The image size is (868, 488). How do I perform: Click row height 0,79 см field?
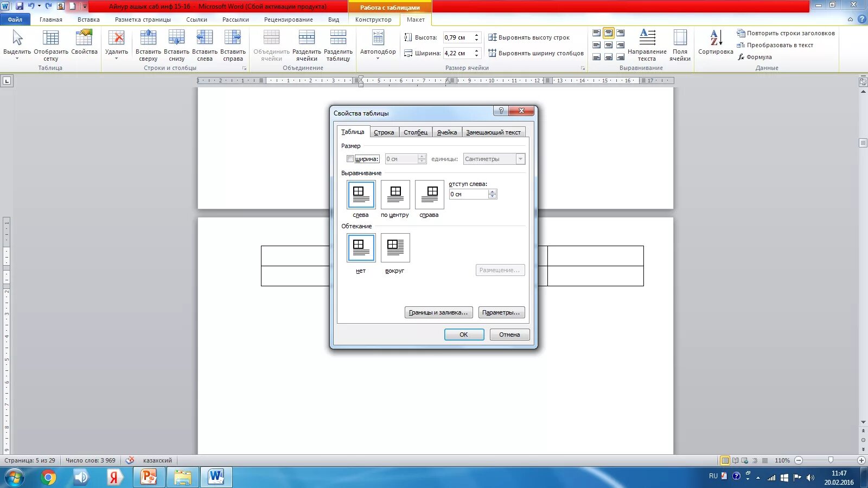458,37
